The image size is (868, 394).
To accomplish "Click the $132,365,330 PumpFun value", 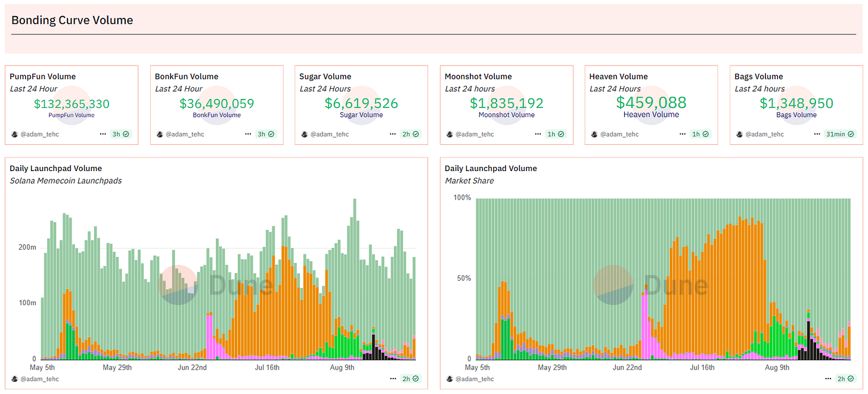I will [x=72, y=104].
